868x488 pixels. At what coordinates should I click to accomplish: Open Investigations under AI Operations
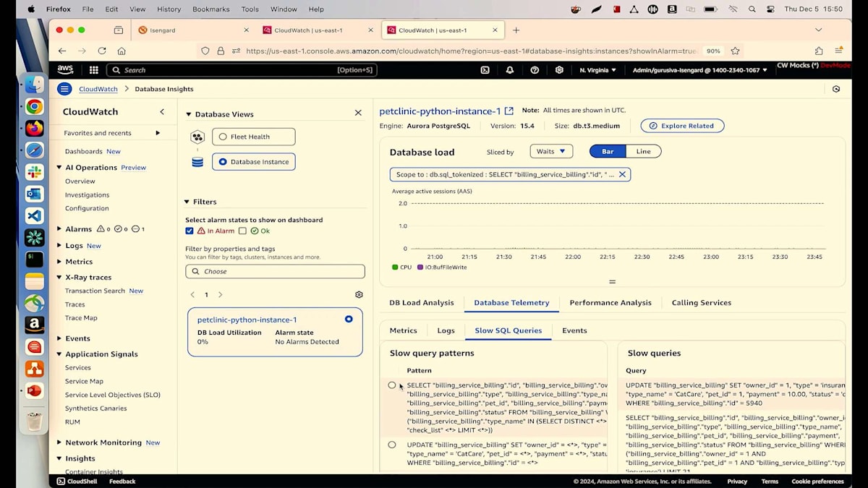[x=88, y=195]
